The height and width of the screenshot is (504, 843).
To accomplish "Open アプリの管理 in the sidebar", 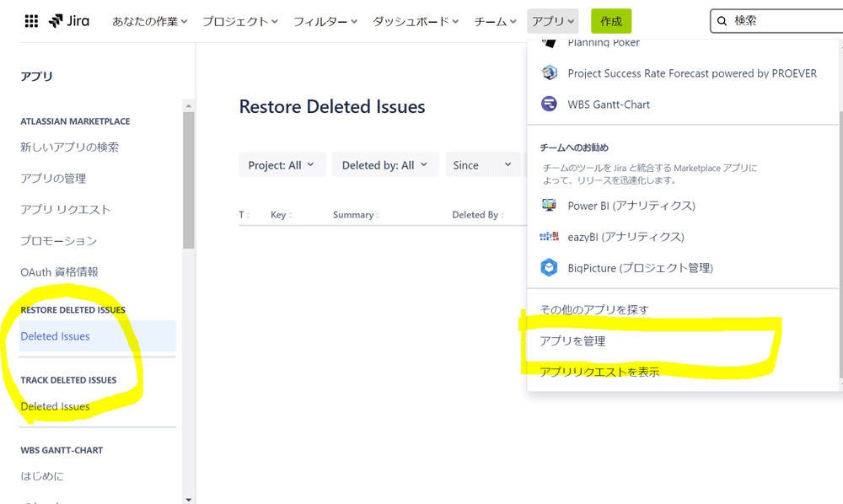I will pos(53,179).
